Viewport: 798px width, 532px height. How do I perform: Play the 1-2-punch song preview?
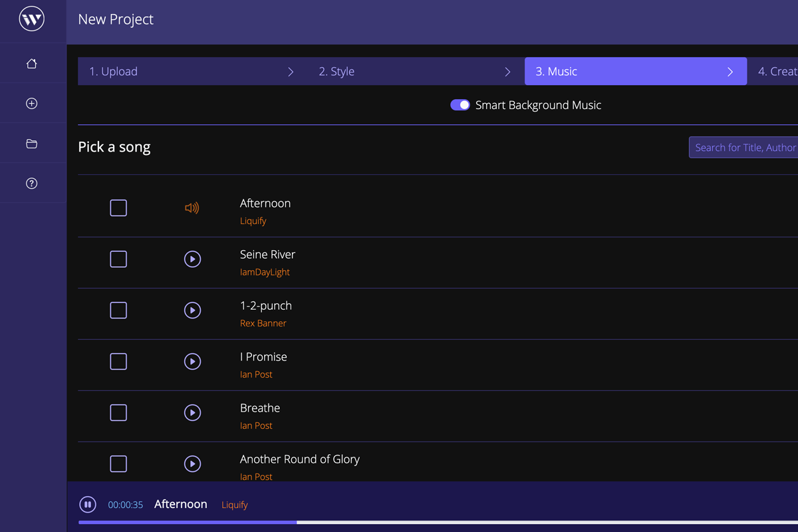192,311
